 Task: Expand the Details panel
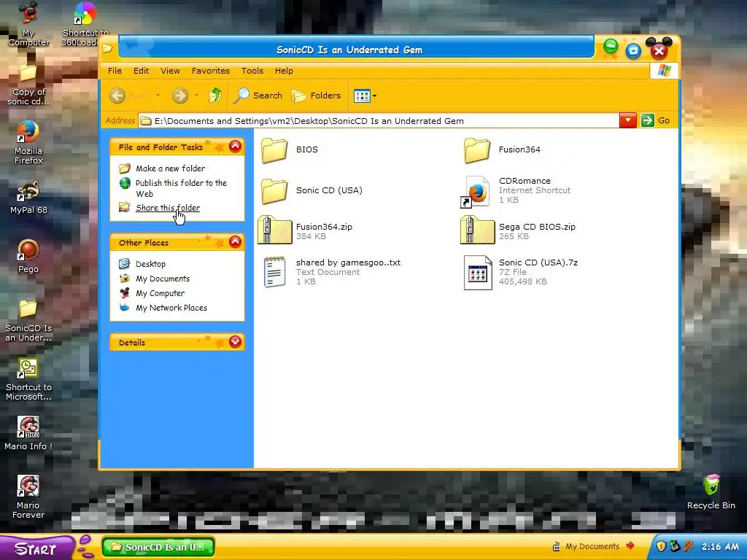tap(235, 341)
